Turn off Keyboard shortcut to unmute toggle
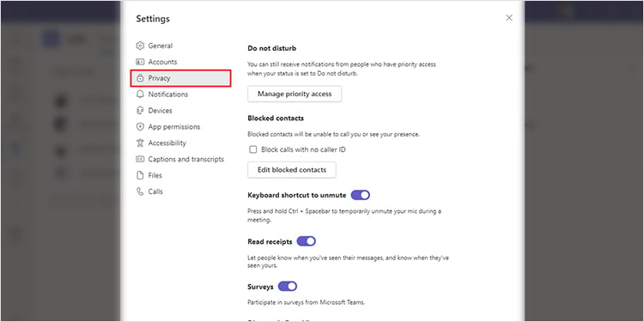This screenshot has height=322, width=644. point(360,195)
